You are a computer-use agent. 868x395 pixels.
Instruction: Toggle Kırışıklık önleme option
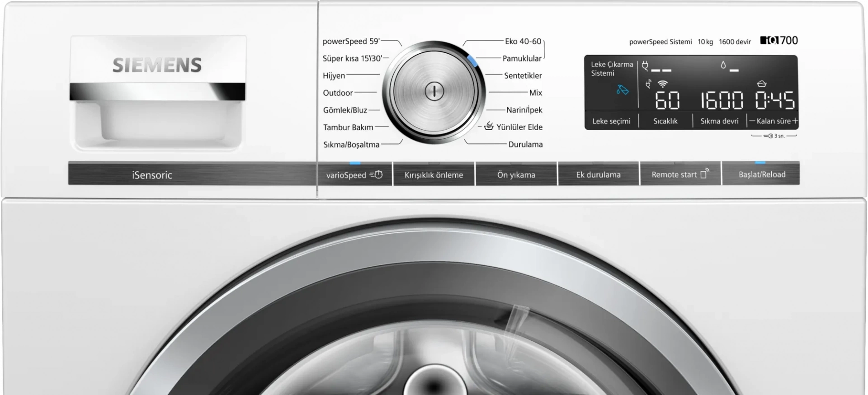(x=434, y=174)
